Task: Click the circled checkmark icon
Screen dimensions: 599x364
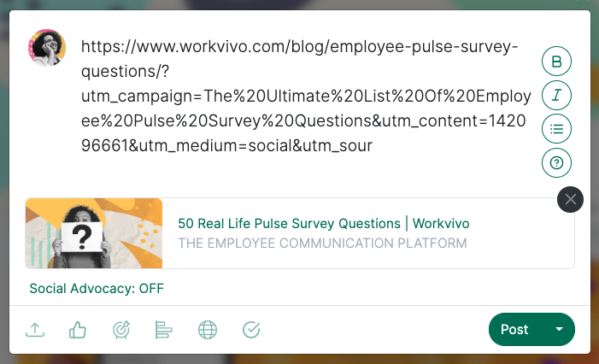Action: [x=251, y=330]
